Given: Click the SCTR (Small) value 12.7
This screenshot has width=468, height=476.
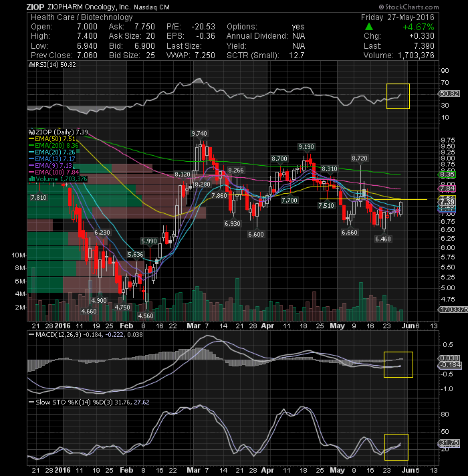Looking at the screenshot, I should tap(297, 55).
